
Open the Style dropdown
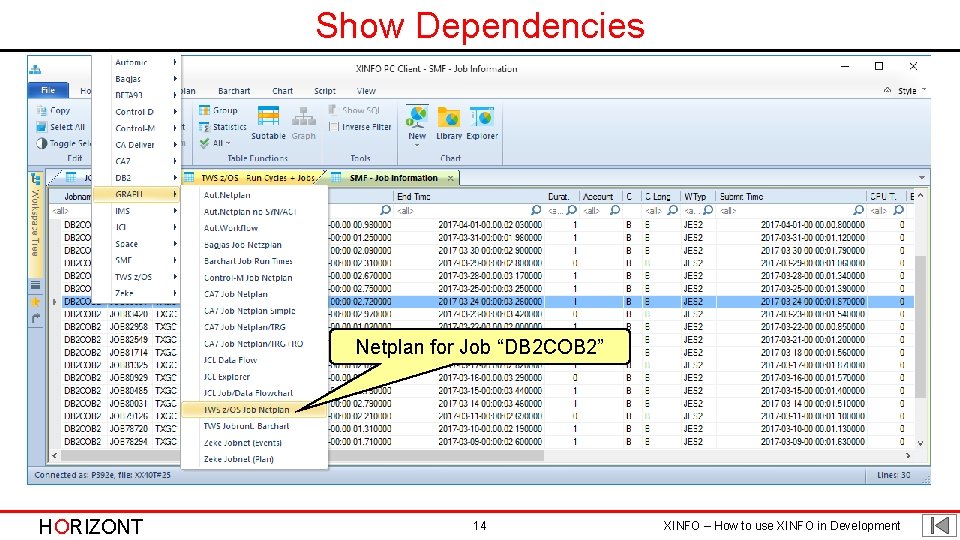click(x=910, y=91)
